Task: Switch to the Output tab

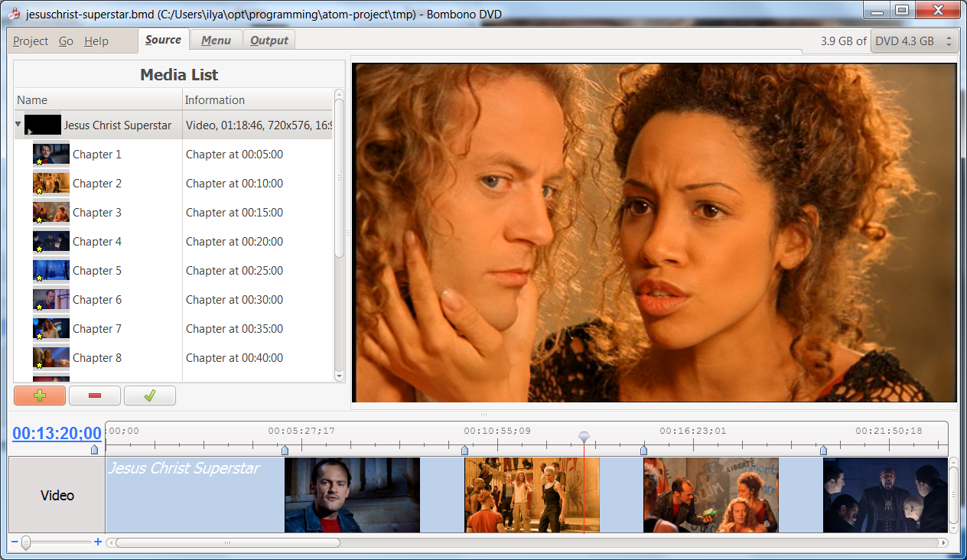Action: click(x=269, y=41)
